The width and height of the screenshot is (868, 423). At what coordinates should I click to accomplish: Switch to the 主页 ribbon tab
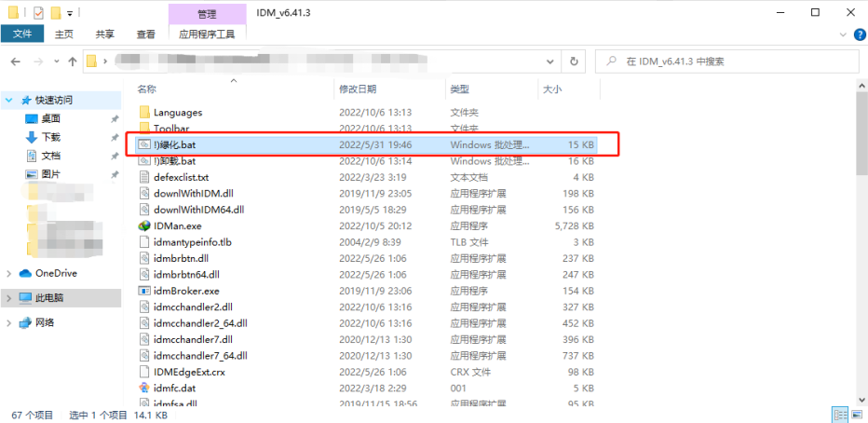click(x=63, y=34)
